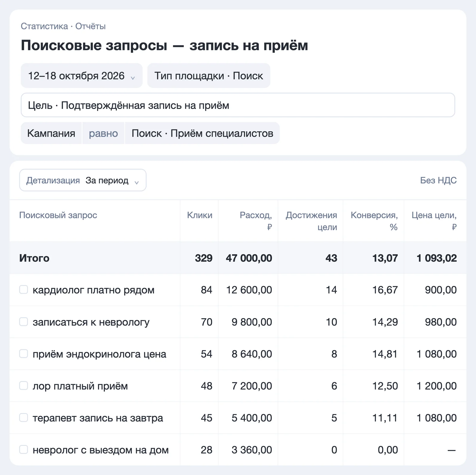Click the spend cell '3 360,00'
The width and height of the screenshot is (476, 475).
point(252,450)
